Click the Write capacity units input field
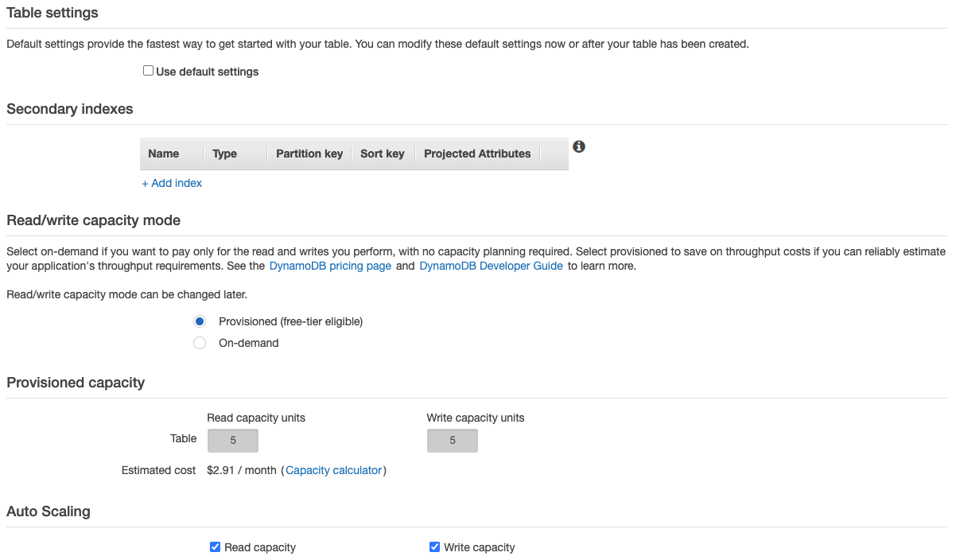The height and width of the screenshot is (560, 960). point(453,440)
